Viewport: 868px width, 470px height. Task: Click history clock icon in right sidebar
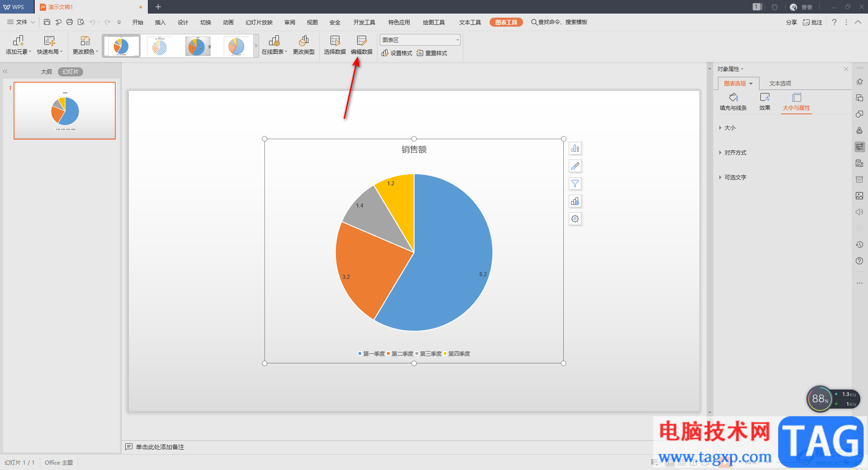point(859,244)
